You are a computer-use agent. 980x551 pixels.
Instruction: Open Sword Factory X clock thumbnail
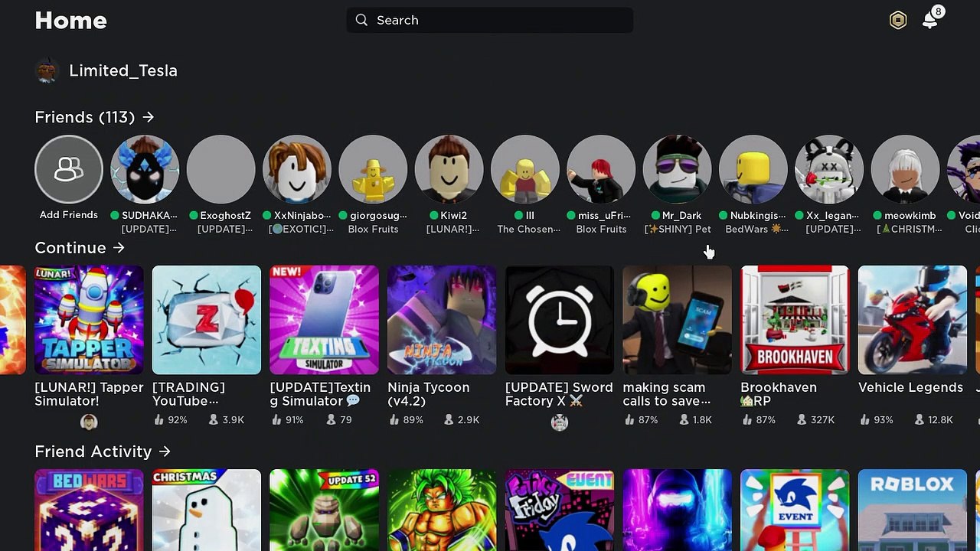(x=560, y=320)
